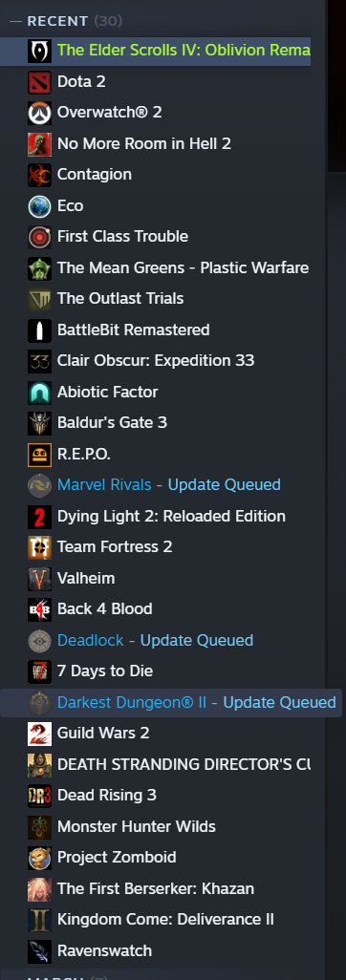
Task: Click the Dota 2 game icon
Action: [x=39, y=82]
